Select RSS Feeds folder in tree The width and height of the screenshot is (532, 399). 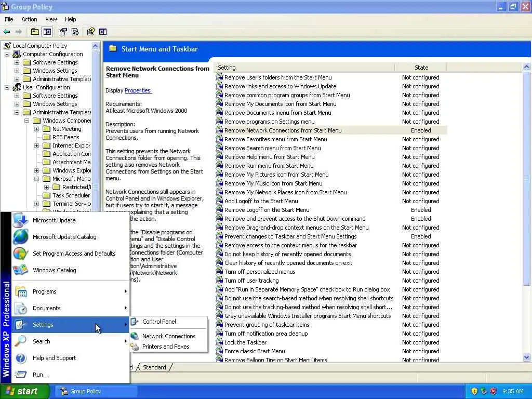click(61, 137)
